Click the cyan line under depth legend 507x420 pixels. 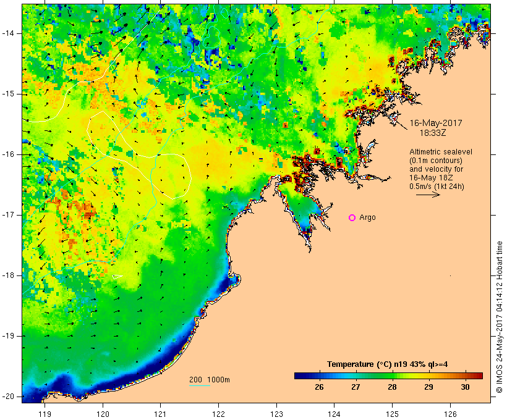point(200,385)
